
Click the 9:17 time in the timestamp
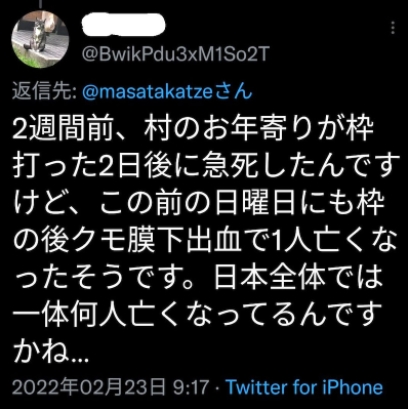(191, 388)
